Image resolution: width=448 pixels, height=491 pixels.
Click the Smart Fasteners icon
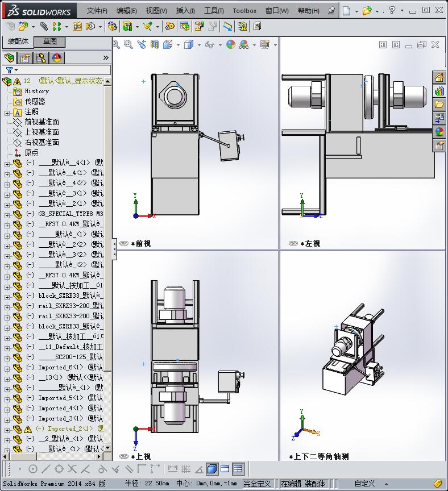pyautogui.click(x=77, y=26)
